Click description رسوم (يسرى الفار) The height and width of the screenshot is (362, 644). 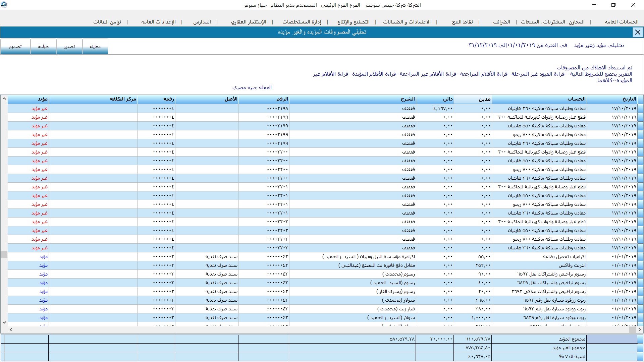pos(395,291)
